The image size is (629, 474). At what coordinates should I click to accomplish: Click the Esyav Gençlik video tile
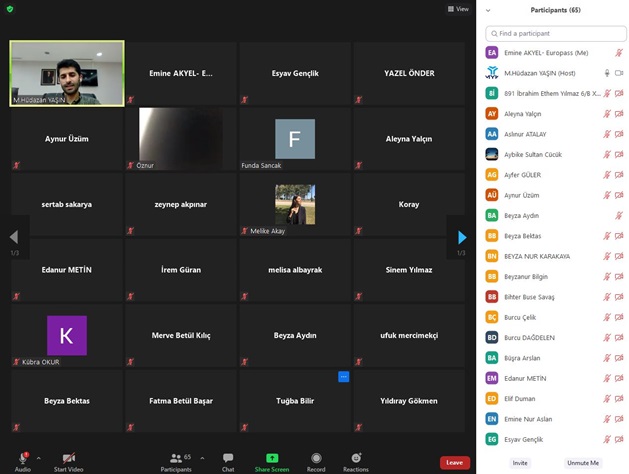(x=295, y=73)
